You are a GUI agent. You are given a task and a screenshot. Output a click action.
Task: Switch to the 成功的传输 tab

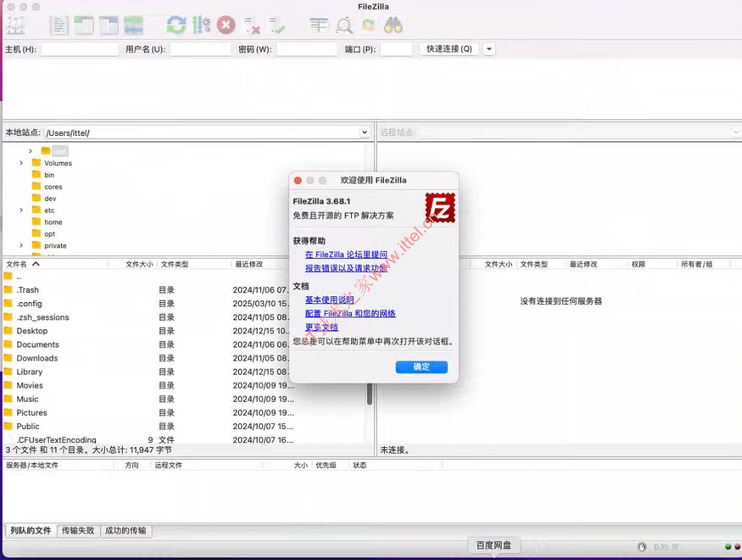[x=125, y=531]
